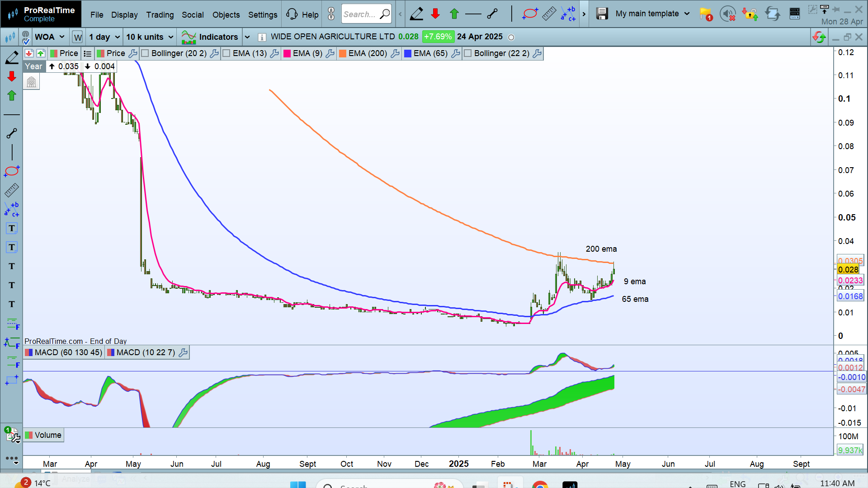Click the padlock with arrows trading icon
The width and height of the screenshot is (868, 488).
(x=750, y=14)
